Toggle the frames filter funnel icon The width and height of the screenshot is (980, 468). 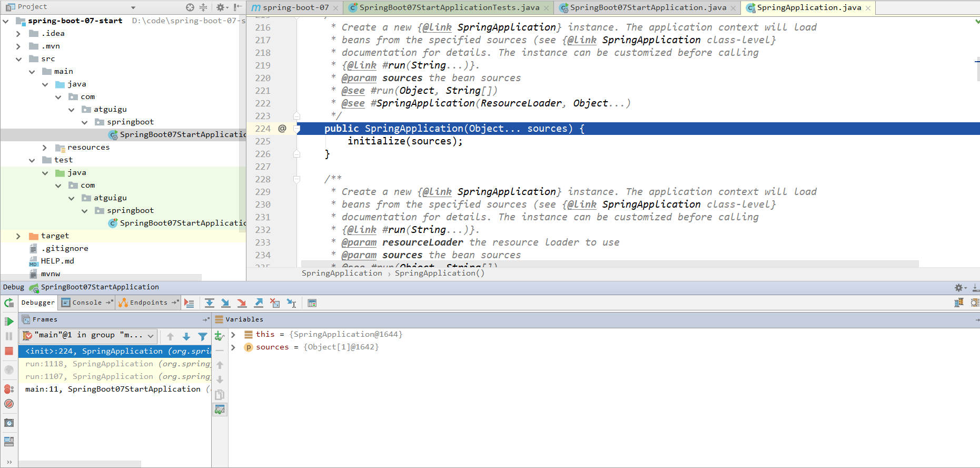203,336
